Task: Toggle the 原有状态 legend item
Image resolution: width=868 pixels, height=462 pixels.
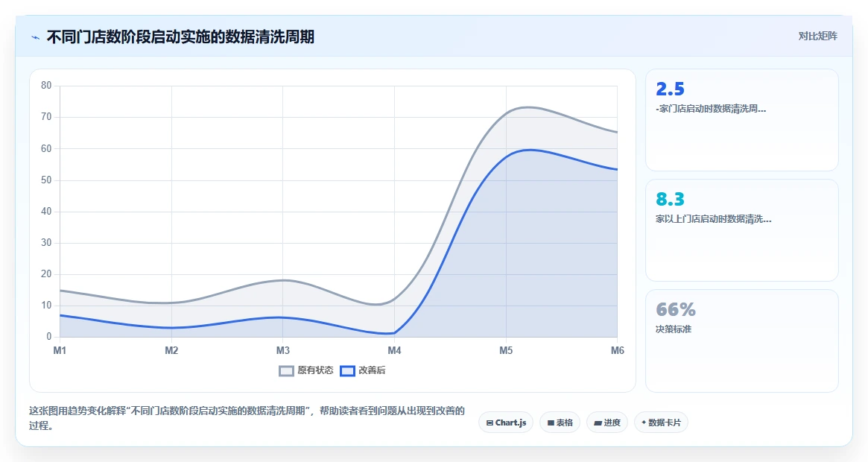Action: coord(306,370)
